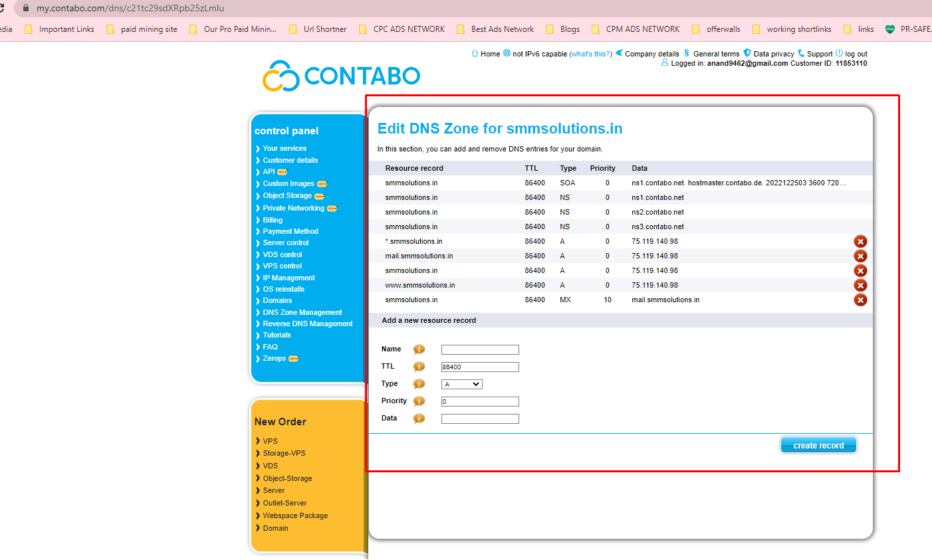Show info icon for Type field

(419, 384)
